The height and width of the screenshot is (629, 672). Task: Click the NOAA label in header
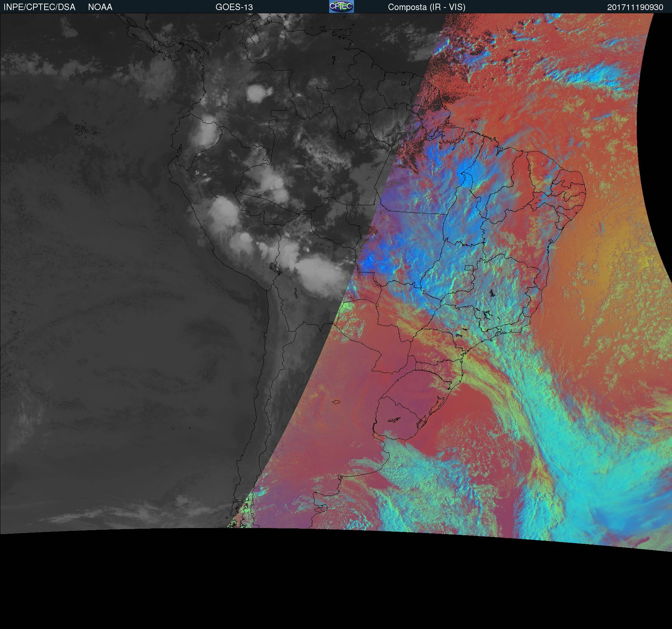[100, 7]
